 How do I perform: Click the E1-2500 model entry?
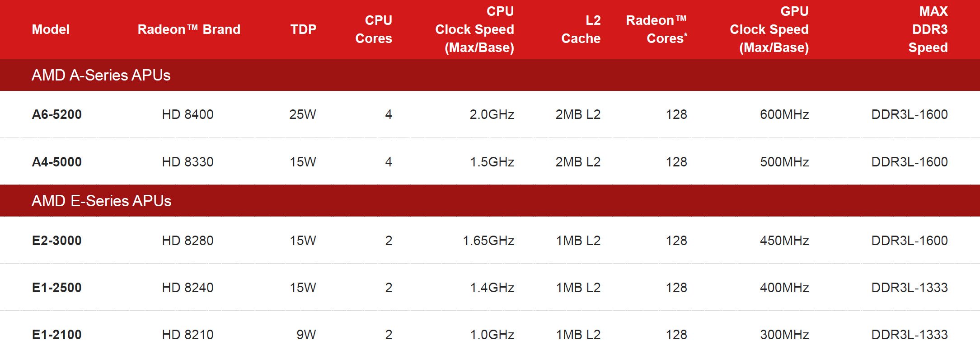57,288
